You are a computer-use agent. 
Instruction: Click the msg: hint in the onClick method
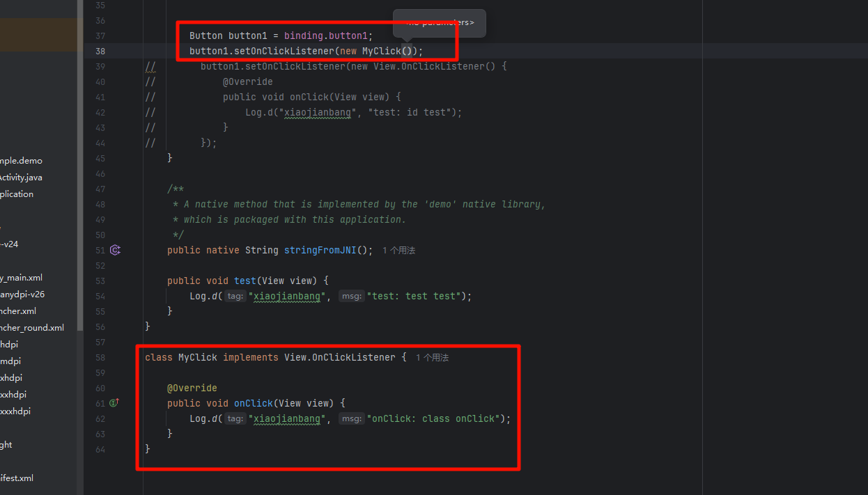[x=352, y=419]
